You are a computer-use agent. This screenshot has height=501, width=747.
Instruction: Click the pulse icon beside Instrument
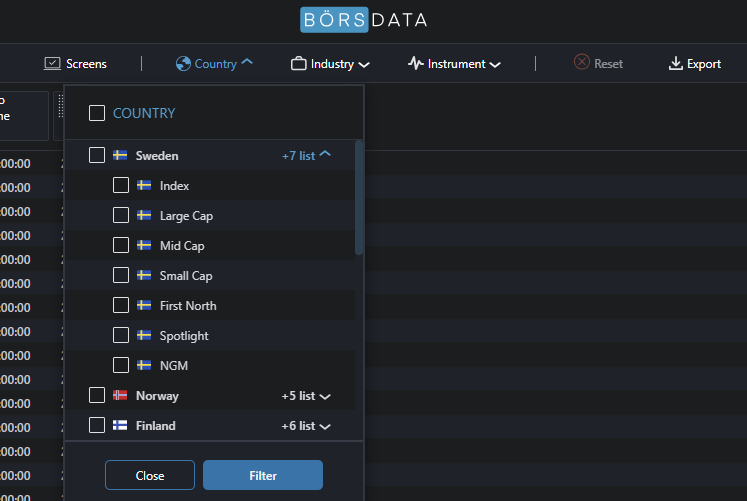pyautogui.click(x=416, y=64)
